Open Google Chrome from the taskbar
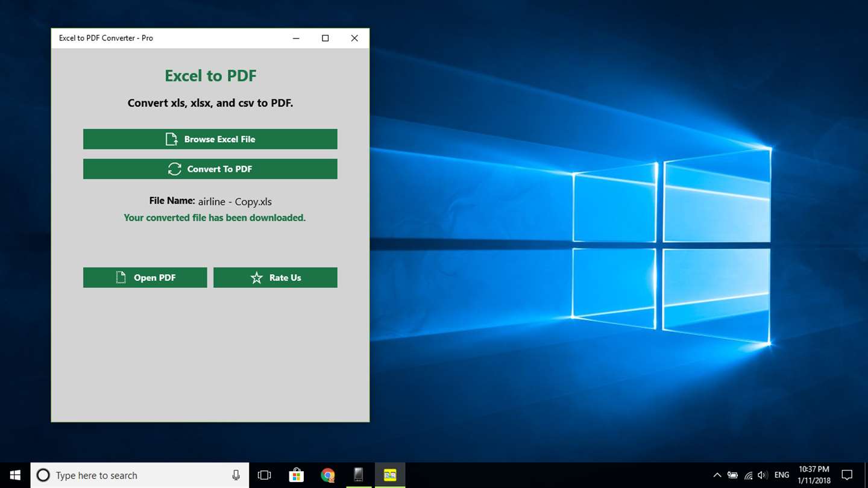 327,475
